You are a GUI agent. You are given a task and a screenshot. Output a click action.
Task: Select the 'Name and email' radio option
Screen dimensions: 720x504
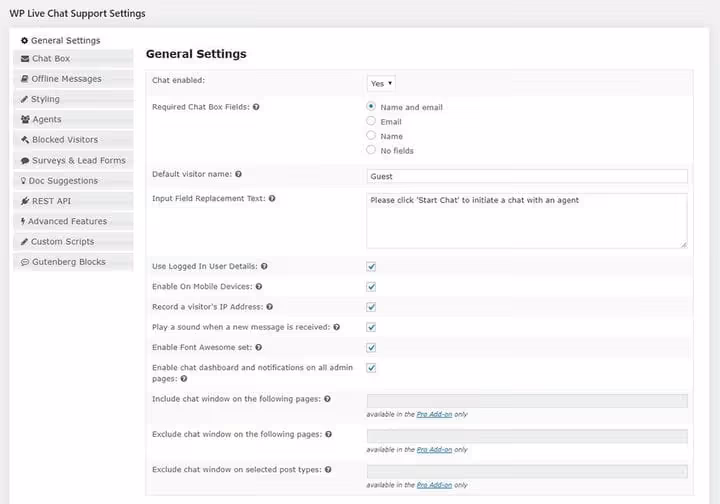(371, 106)
